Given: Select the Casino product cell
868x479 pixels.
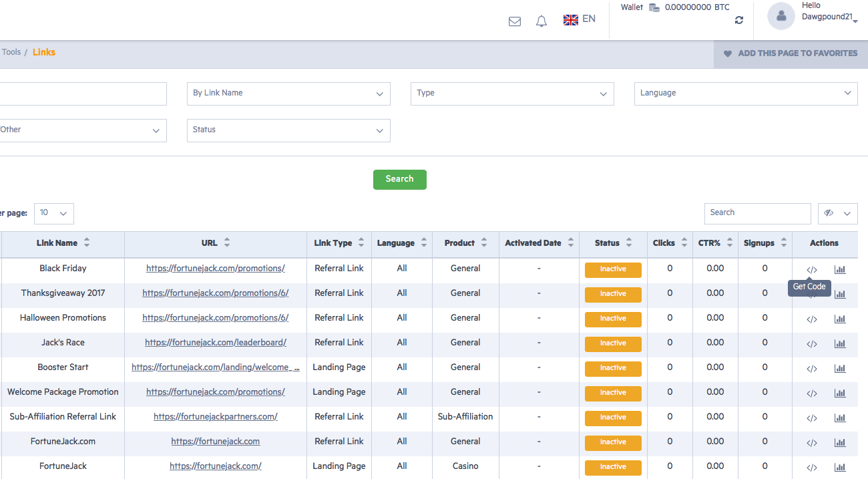Looking at the screenshot, I should (x=465, y=466).
